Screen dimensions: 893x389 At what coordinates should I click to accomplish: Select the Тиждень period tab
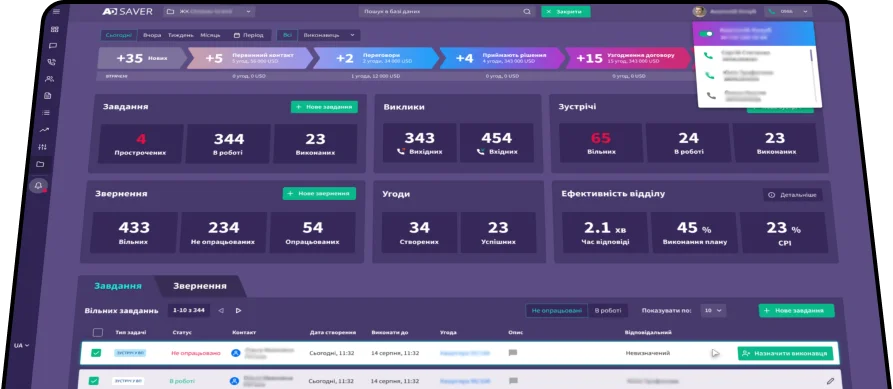point(181,35)
